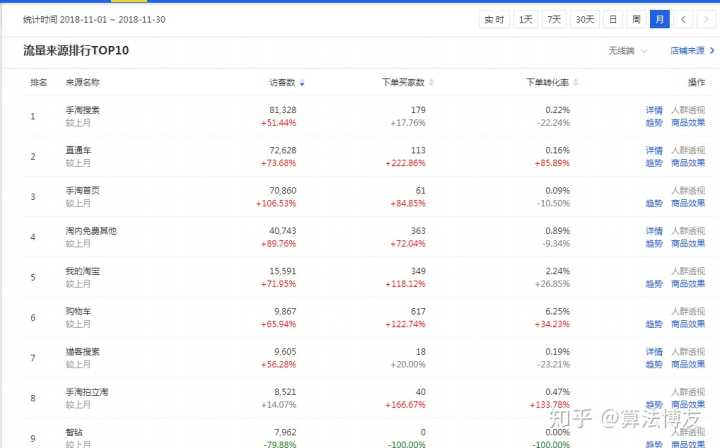Screen dimensions: 720x448
Task: Select the 1天 time range tab
Action: [x=526, y=20]
